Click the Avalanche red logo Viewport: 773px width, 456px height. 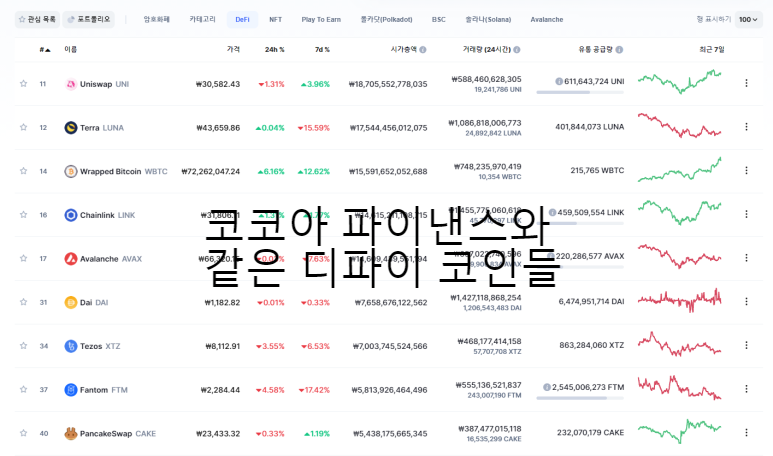click(70, 259)
